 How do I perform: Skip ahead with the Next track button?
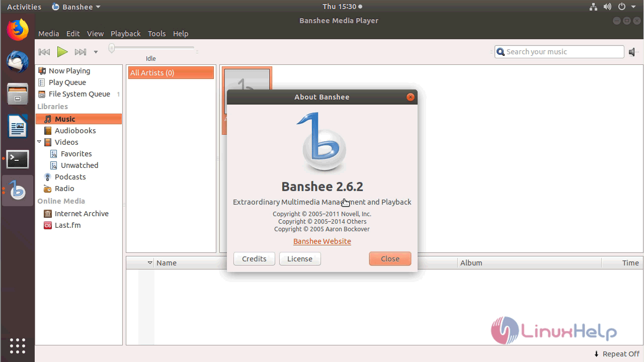(x=80, y=52)
